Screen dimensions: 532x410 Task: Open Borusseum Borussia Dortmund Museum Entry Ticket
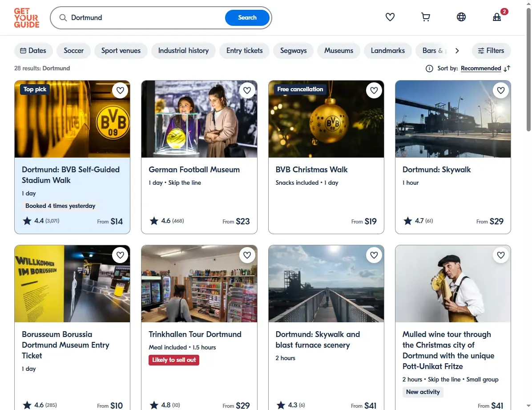(65, 345)
